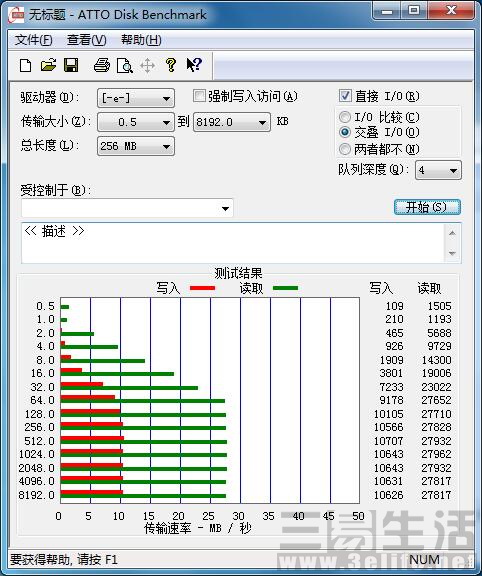This screenshot has height=576, width=482.
Task: Click the ATTO app icon in title bar
Action: point(16,15)
